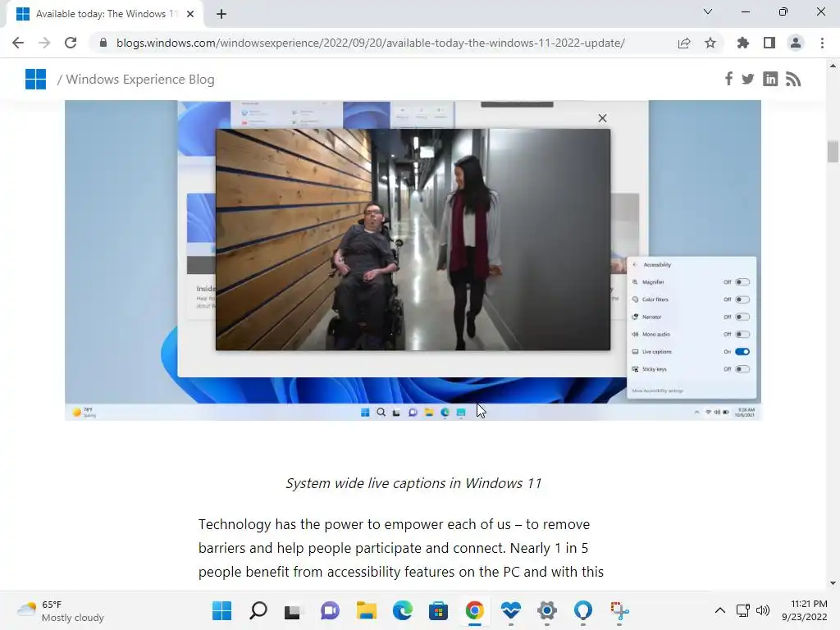Open Snipping Tool from taskbar
The height and width of the screenshot is (630, 840).
coord(619,610)
